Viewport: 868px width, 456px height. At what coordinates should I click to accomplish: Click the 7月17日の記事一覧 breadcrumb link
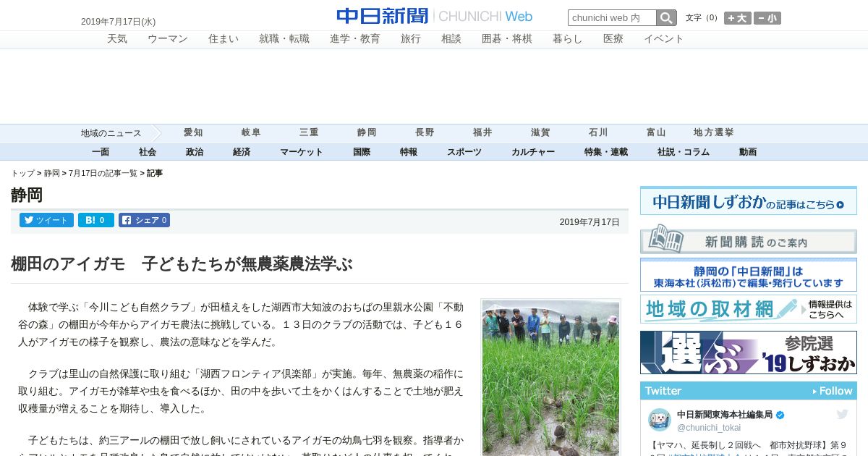(103, 174)
